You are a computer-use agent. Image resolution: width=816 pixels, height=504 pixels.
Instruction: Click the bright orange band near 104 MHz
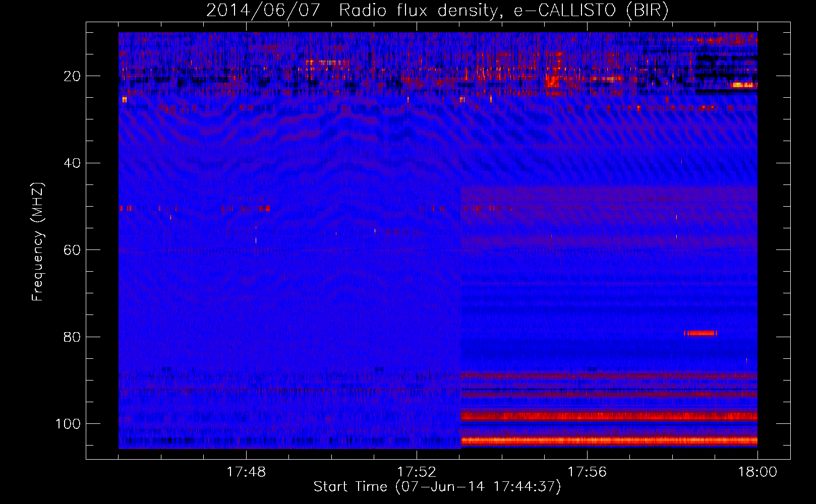pos(609,440)
